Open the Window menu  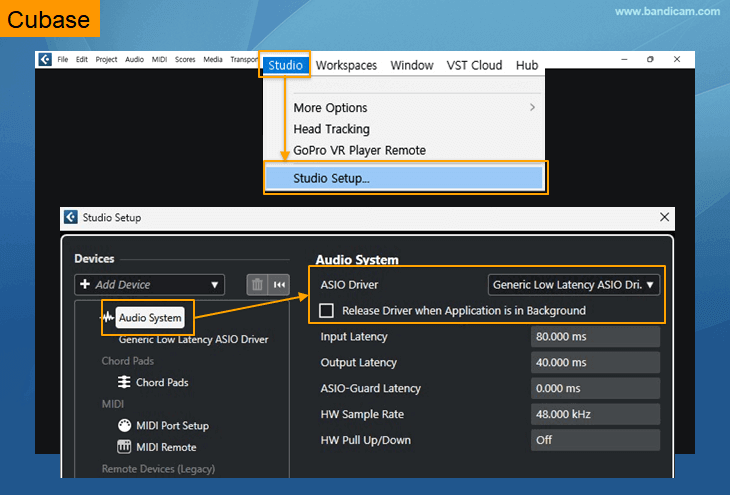[x=412, y=66]
